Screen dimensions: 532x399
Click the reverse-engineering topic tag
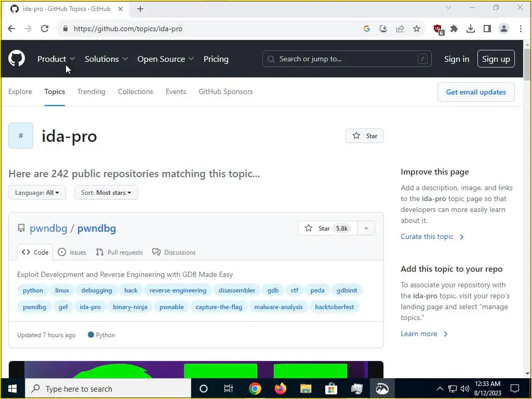coord(178,290)
